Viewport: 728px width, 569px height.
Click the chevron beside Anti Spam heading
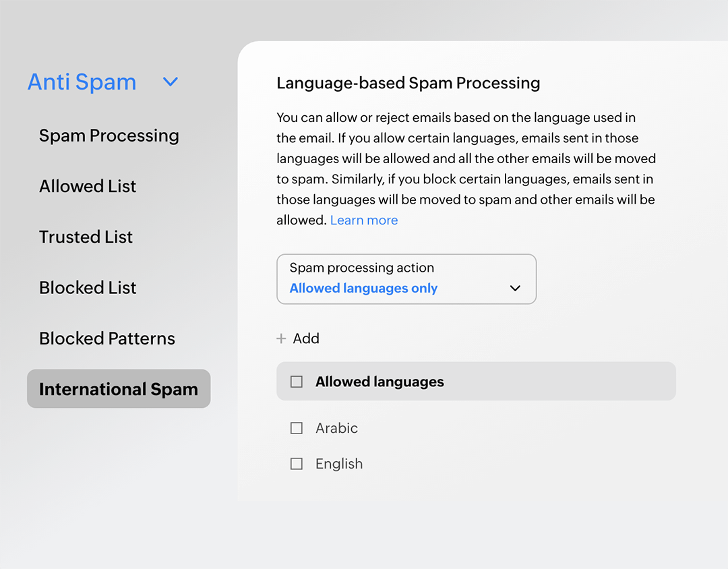(170, 82)
